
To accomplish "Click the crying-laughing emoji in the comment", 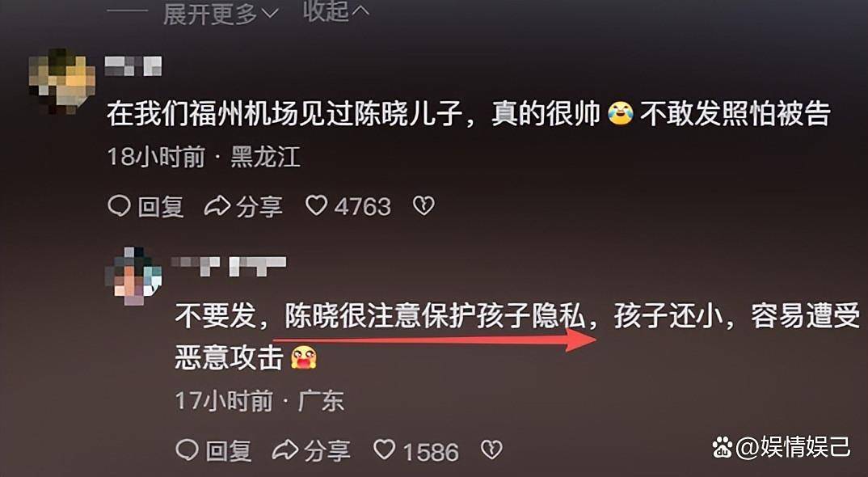I will (x=620, y=113).
